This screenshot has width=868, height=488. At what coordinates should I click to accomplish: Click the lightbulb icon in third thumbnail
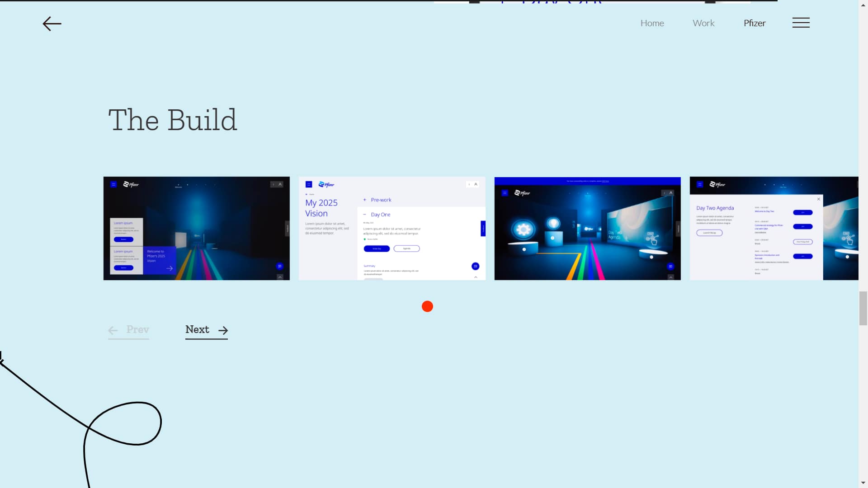pyautogui.click(x=553, y=223)
